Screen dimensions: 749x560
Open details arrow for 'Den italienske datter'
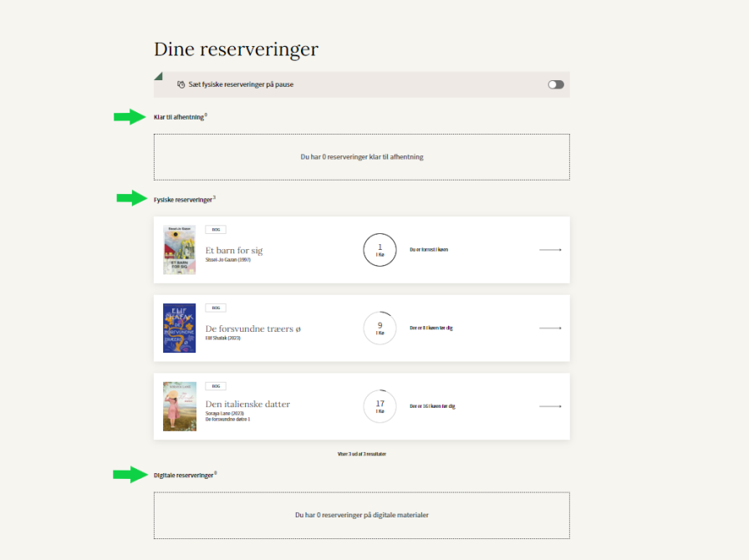549,407
